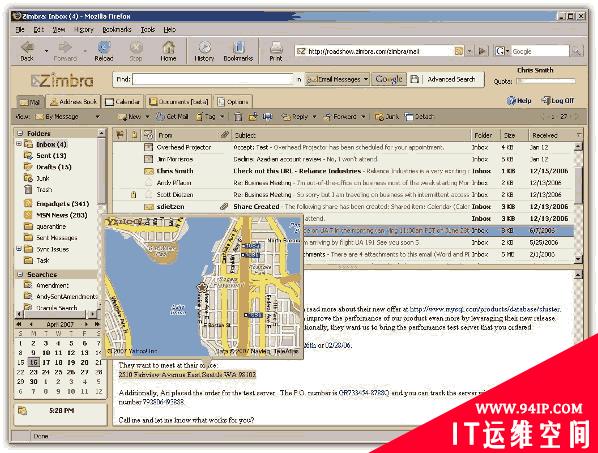The image size is (598, 453).
Task: Open the Tag dropdown arrow
Action: coord(222,117)
